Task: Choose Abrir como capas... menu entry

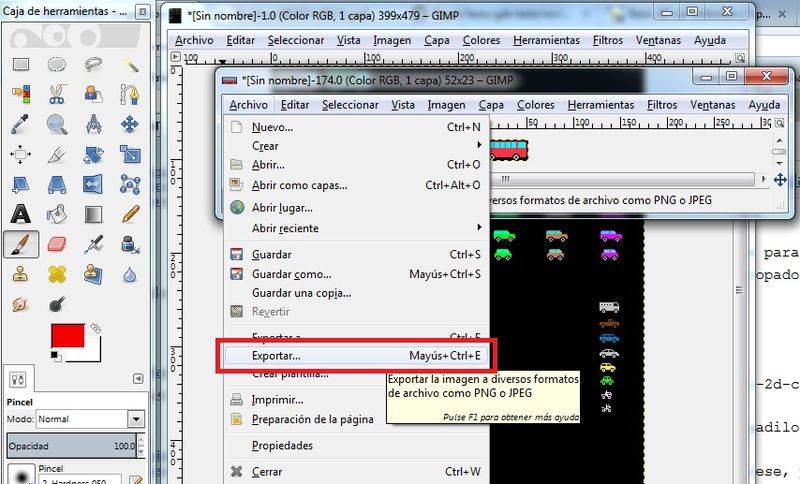Action: click(356, 185)
